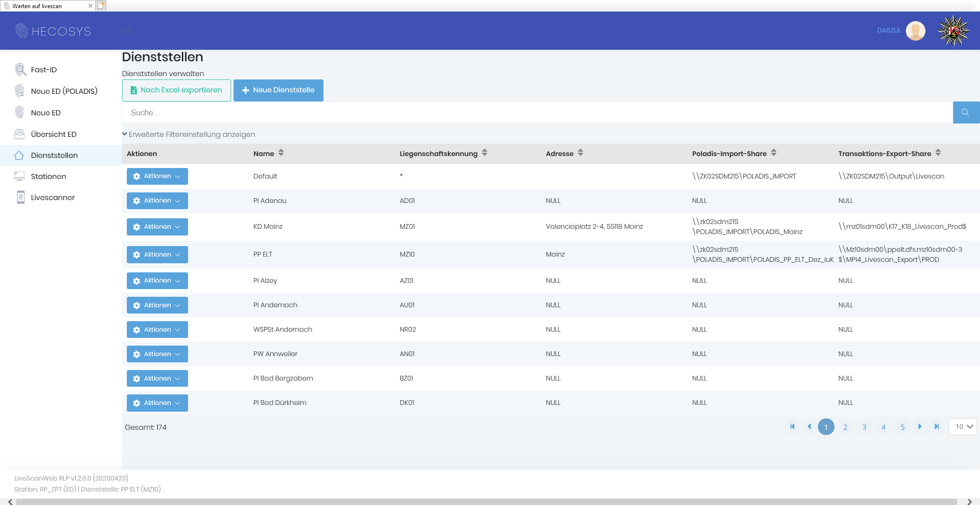Click the police star emblem
Viewport: 980px width, 505px height.
click(953, 31)
